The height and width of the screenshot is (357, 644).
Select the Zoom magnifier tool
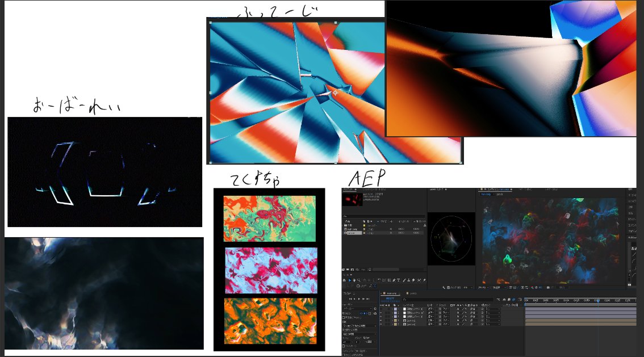(x=358, y=280)
